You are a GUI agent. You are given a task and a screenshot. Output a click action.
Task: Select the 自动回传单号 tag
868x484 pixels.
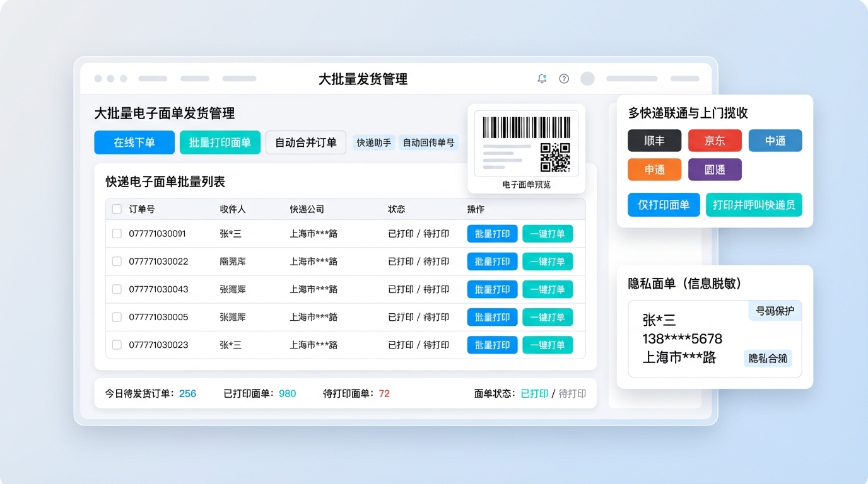tap(428, 142)
